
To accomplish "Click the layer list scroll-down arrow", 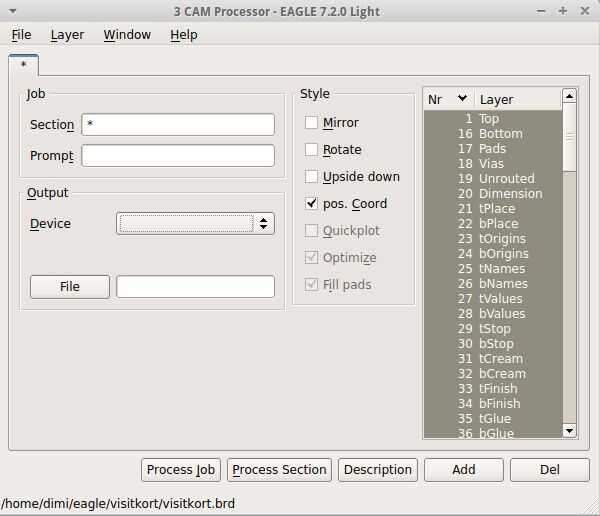I will [x=569, y=431].
